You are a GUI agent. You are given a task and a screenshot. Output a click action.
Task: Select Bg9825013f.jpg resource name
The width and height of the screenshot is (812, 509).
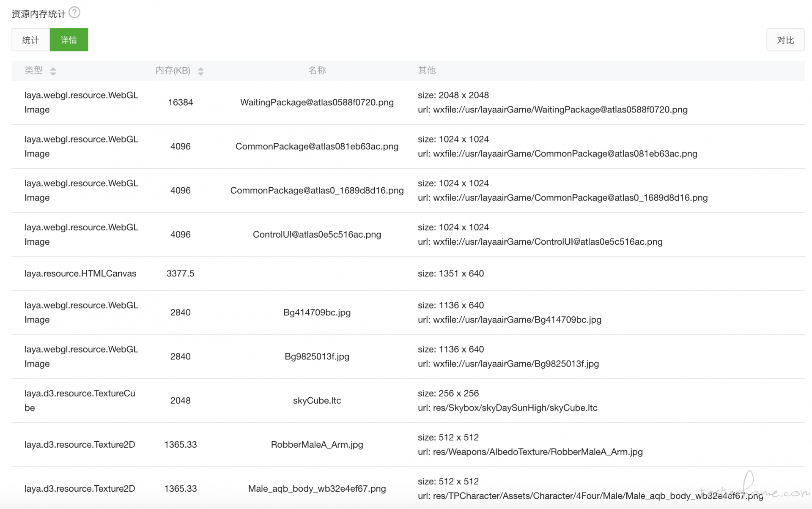click(317, 356)
